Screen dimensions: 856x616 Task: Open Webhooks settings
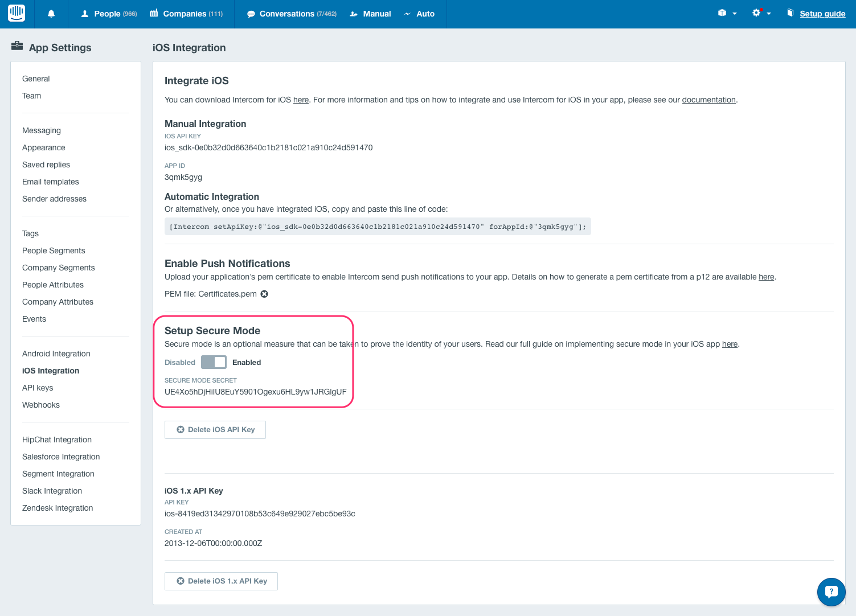coord(41,405)
